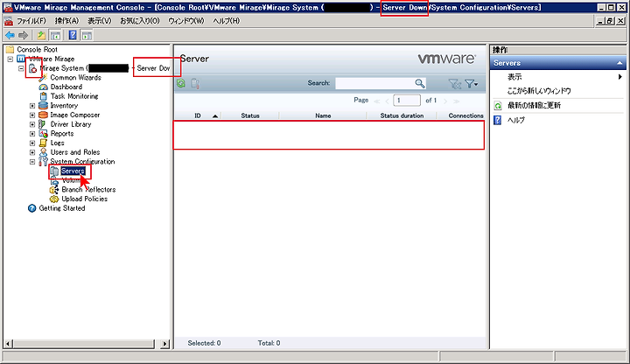Toggle the action pane toolbar icon
The image size is (630, 364).
tap(87, 35)
